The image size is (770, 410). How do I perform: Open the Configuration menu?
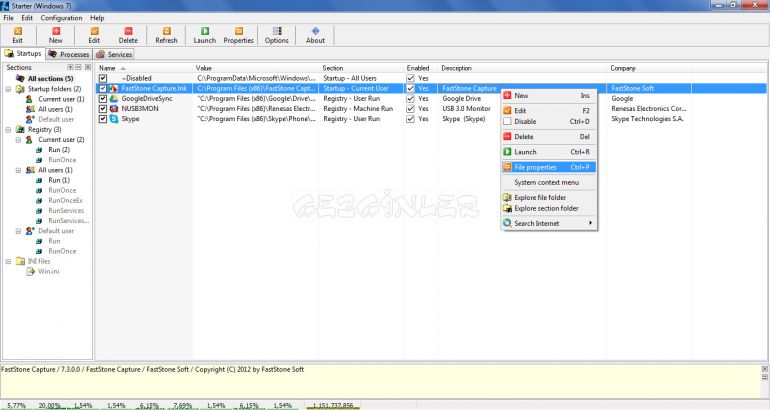pos(61,18)
